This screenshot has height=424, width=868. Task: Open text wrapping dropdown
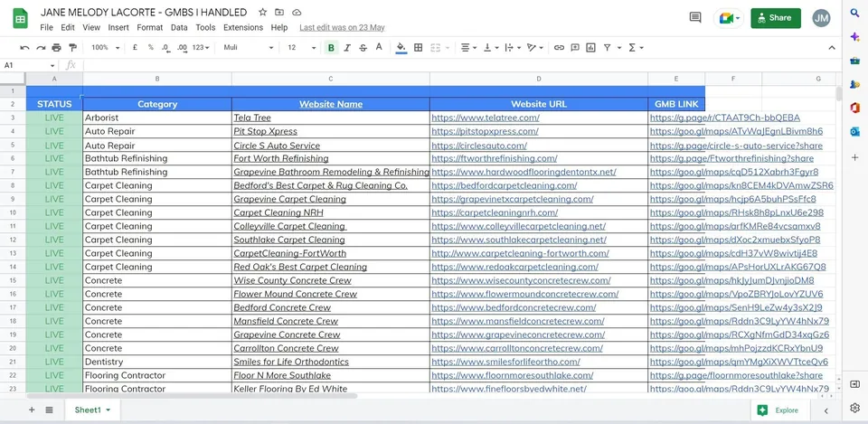(x=514, y=48)
